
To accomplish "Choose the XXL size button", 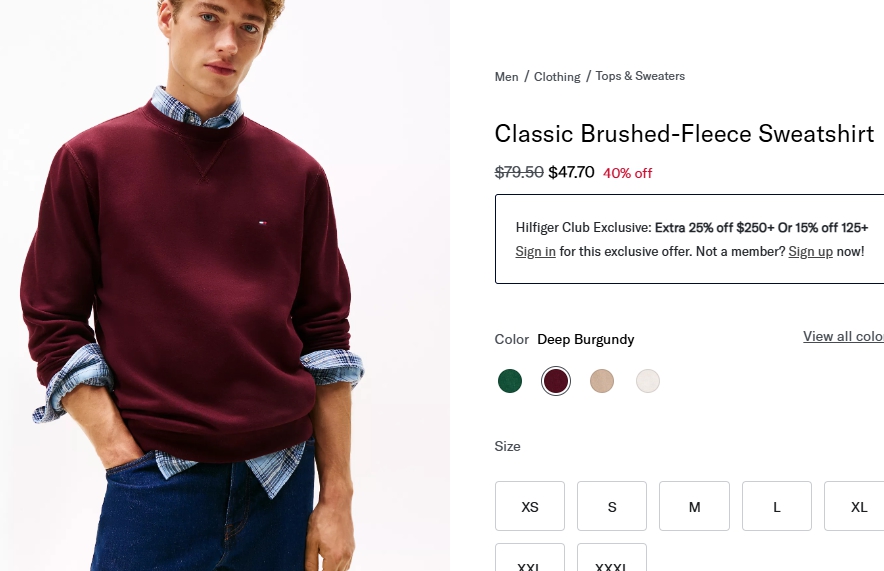I will (530, 560).
